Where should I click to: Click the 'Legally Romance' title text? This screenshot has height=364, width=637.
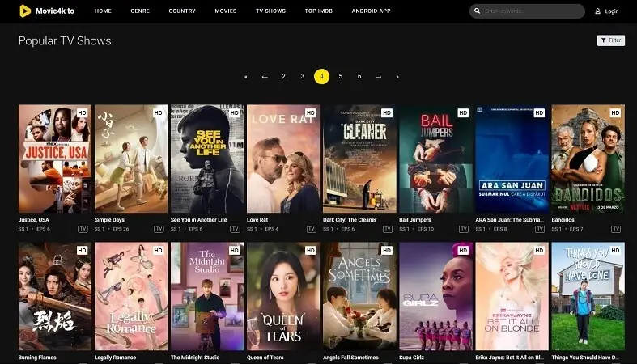coord(116,358)
